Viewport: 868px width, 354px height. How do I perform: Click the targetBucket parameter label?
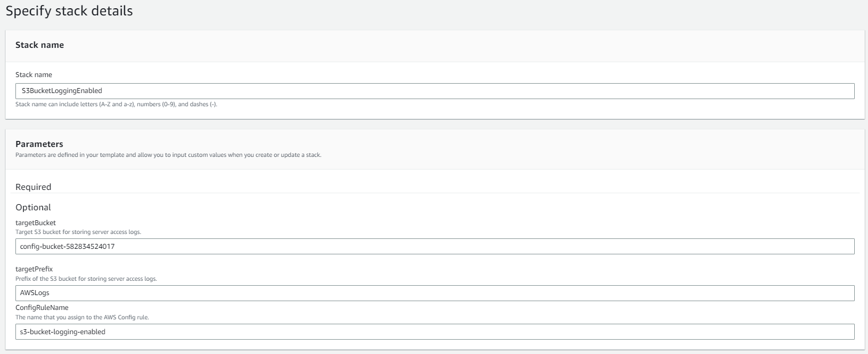(x=35, y=223)
